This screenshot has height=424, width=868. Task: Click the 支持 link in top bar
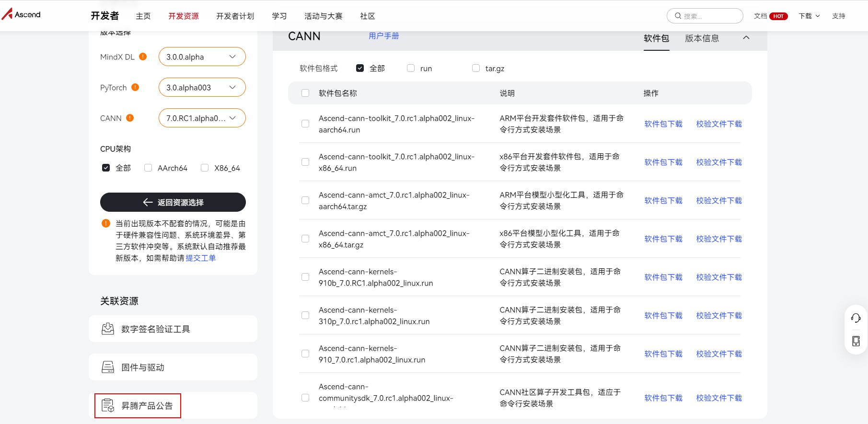839,16
